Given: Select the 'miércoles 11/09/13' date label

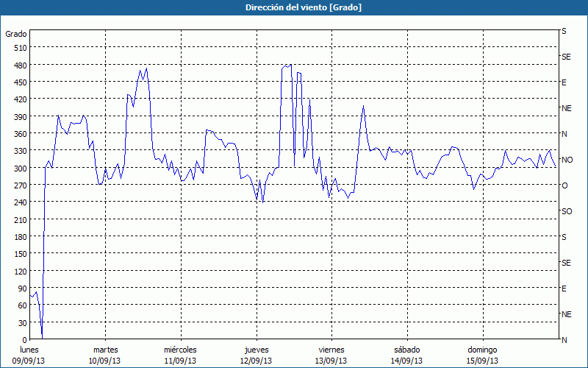Looking at the screenshot, I should tap(180, 355).
